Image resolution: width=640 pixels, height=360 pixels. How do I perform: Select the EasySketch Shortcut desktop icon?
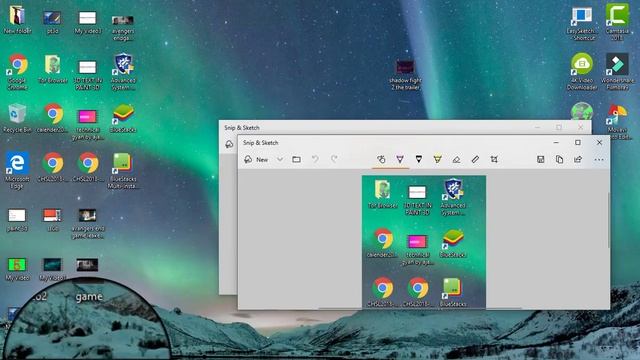pos(582,23)
